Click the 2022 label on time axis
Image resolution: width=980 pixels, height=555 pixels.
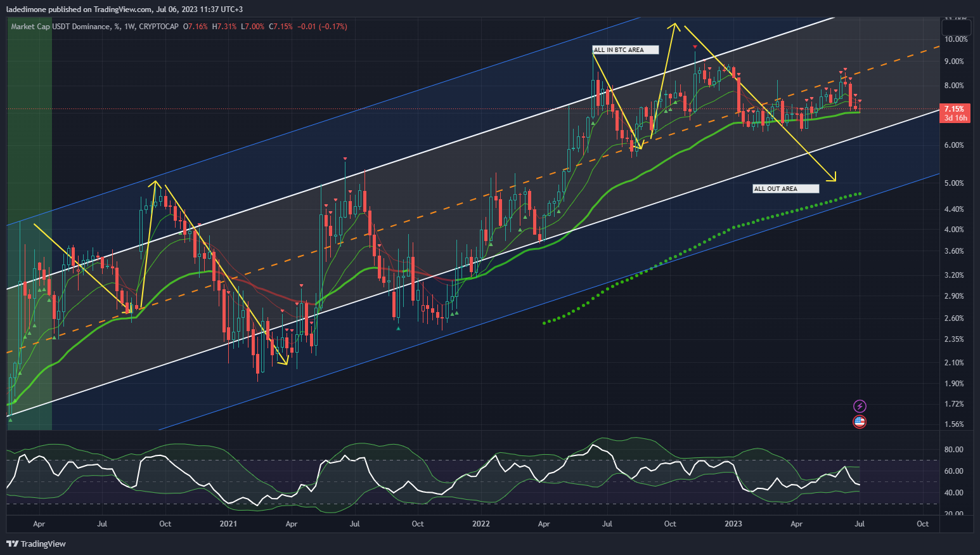(x=481, y=524)
